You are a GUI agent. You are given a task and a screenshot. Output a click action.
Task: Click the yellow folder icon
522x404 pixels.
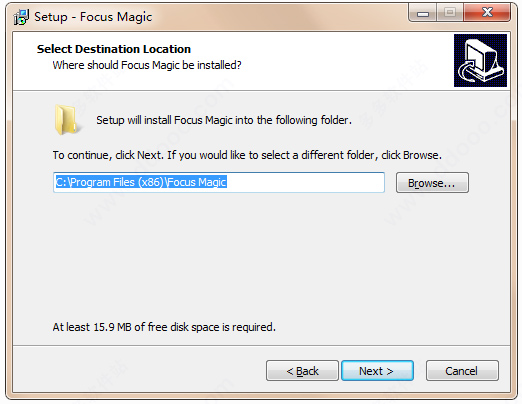tap(67, 120)
